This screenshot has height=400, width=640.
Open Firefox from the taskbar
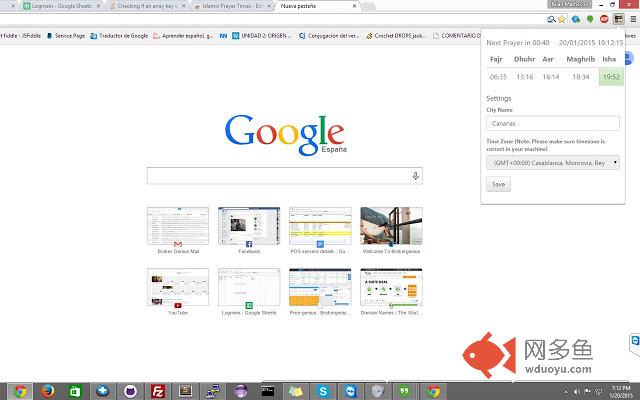[48, 391]
